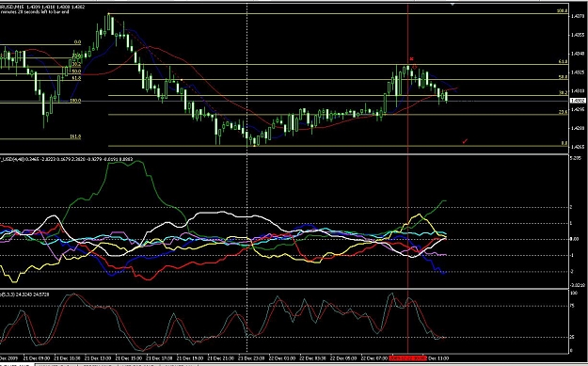Click the 161.8 Fibonacci level label
The image size is (588, 366).
coord(75,136)
